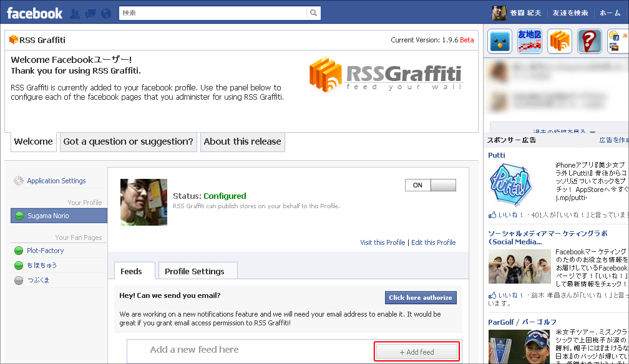Screen dimensions: 629x364
Task: Click into the Facebook search field
Action: click(x=213, y=13)
